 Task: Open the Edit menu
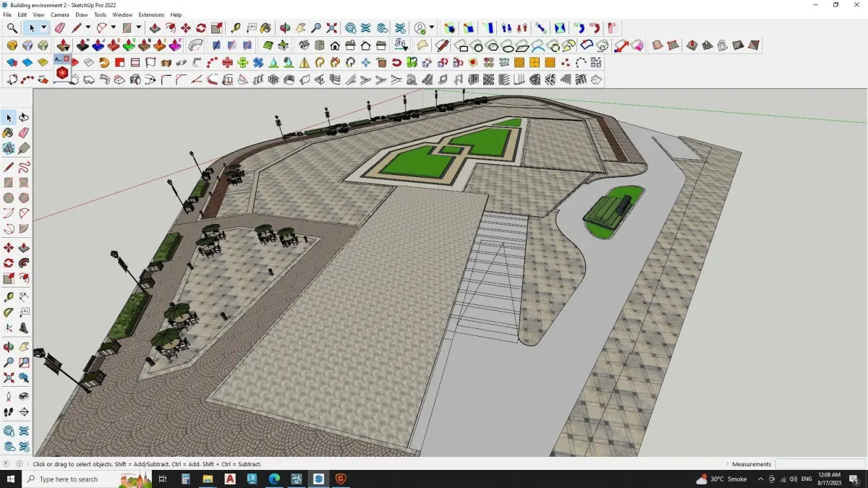[22, 14]
